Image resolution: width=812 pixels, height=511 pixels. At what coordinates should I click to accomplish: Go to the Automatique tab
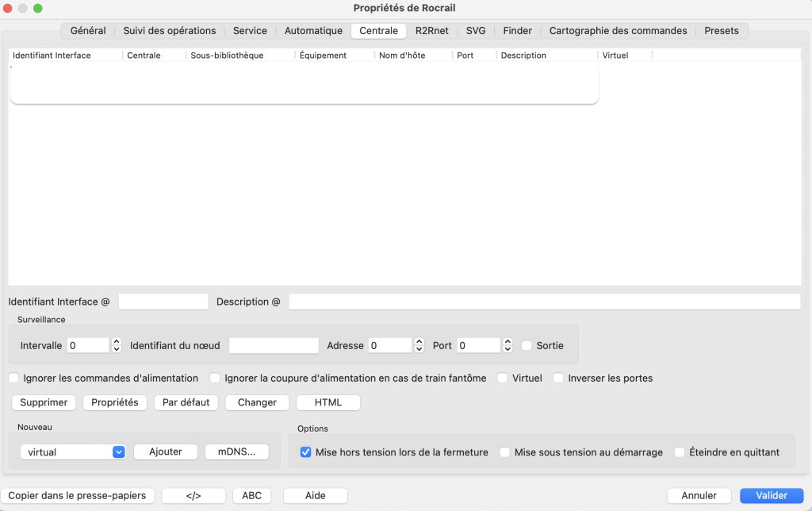(x=313, y=31)
